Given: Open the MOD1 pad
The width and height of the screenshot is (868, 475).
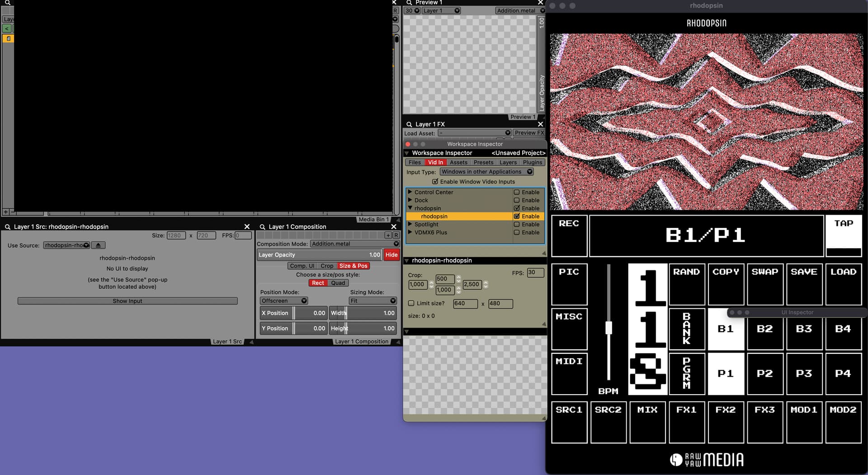Looking at the screenshot, I should pyautogui.click(x=804, y=422).
